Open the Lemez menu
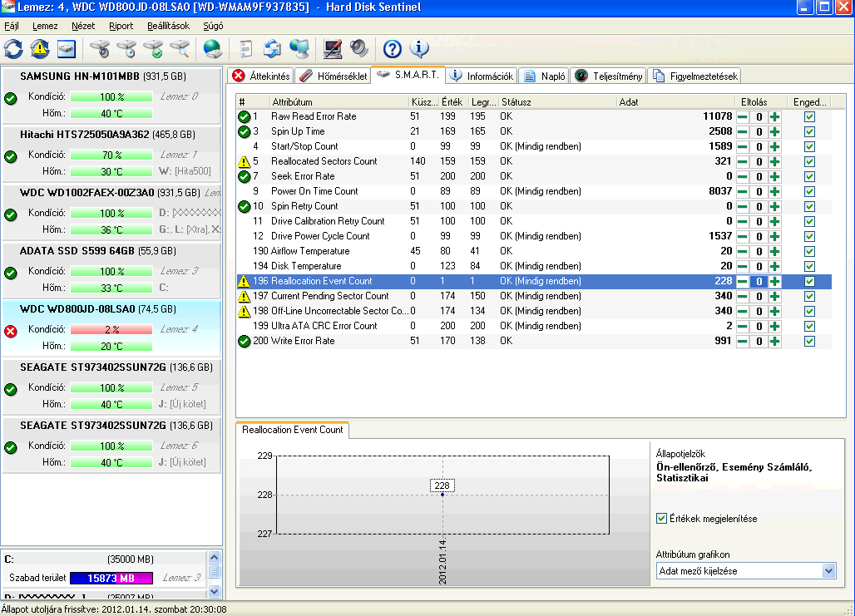This screenshot has width=855, height=616. (45, 26)
